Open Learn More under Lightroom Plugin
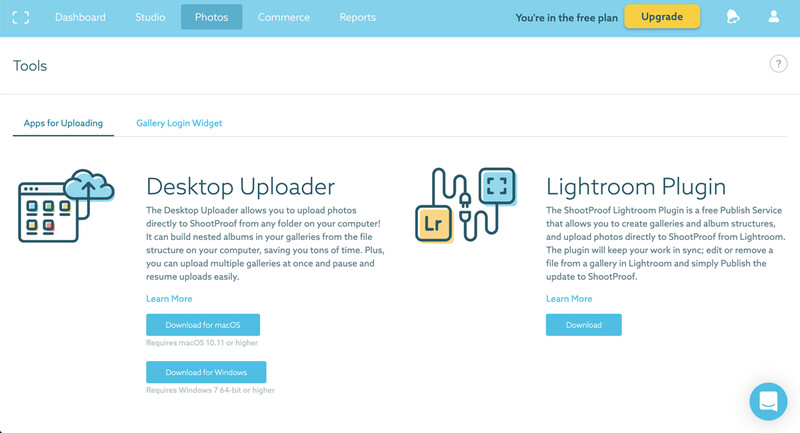Image resolution: width=800 pixels, height=433 pixels. [569, 299]
